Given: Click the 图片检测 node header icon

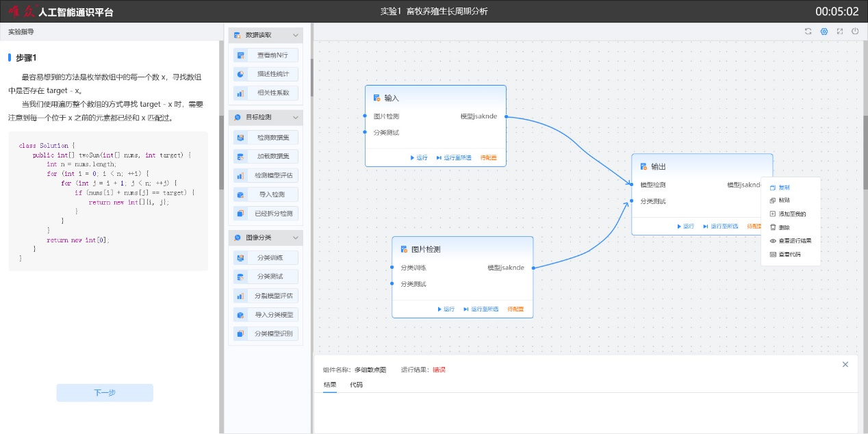Looking at the screenshot, I should tap(404, 249).
